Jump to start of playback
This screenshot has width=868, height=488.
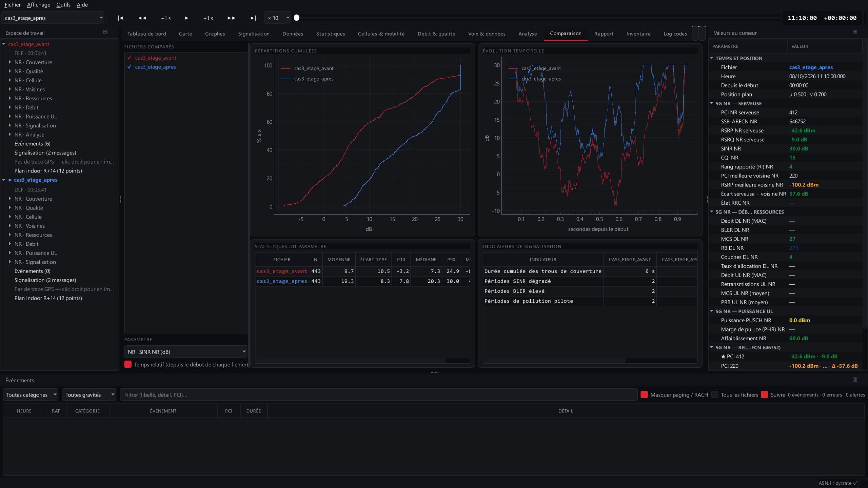tap(120, 18)
